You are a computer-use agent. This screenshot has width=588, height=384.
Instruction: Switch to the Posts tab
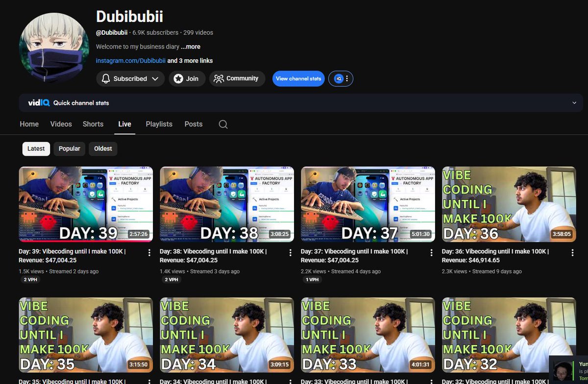[194, 124]
